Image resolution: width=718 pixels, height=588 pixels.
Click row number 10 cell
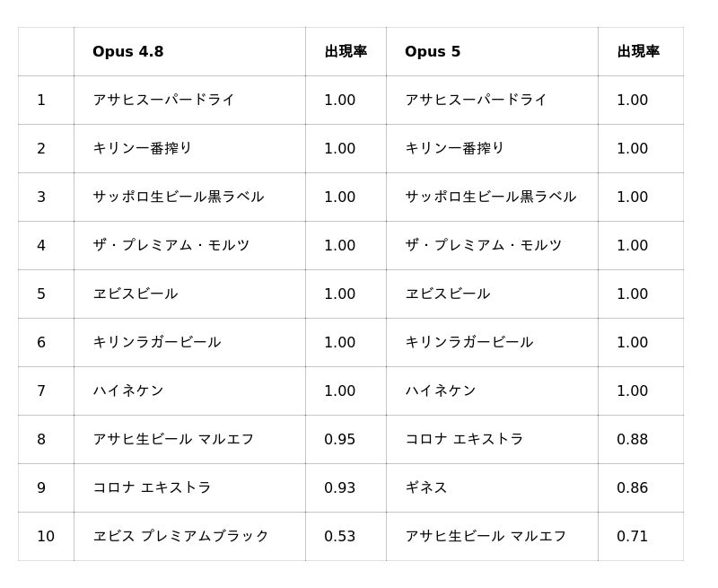46,537
